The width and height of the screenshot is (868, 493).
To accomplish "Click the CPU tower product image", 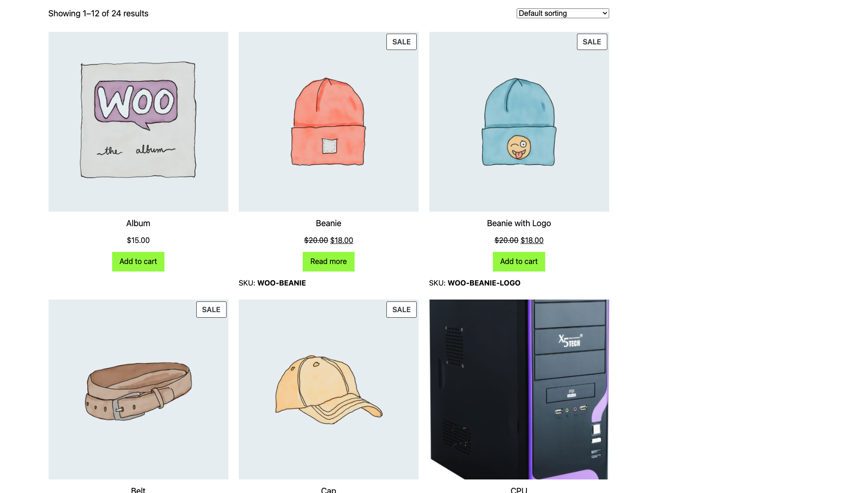I will coord(519,389).
